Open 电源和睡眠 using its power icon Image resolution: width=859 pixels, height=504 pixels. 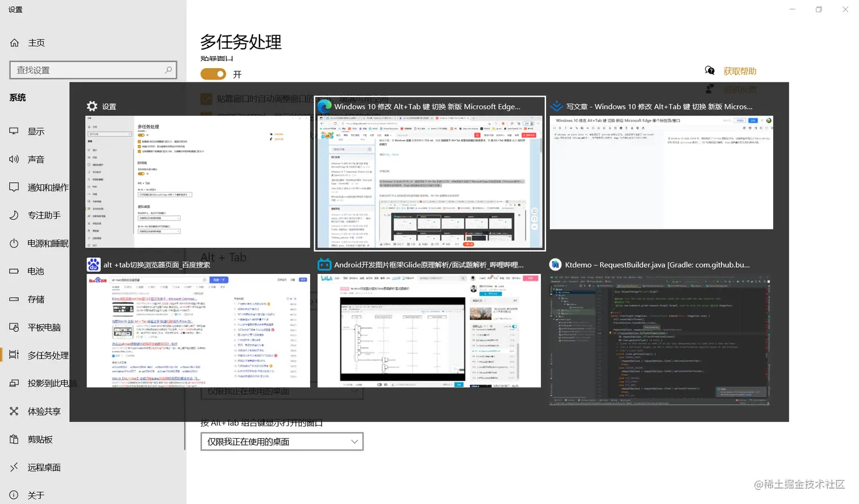pyautogui.click(x=14, y=243)
